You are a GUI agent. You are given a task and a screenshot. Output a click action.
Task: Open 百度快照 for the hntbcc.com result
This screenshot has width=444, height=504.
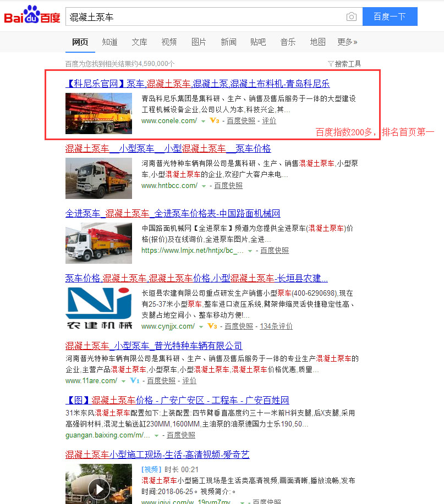coord(228,186)
